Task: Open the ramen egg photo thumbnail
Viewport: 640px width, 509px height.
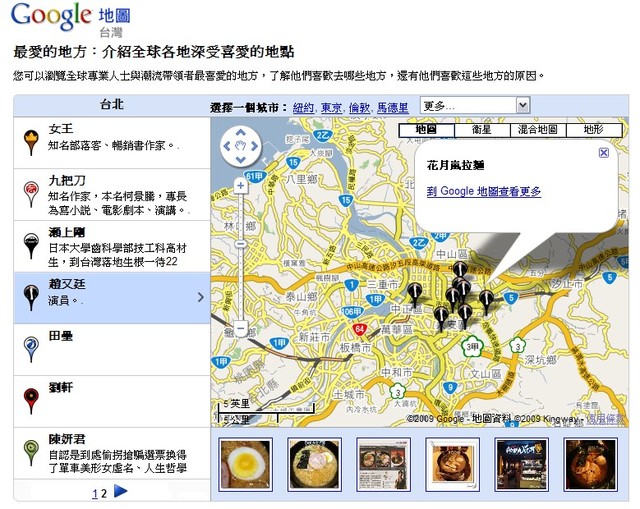Action: (x=245, y=464)
